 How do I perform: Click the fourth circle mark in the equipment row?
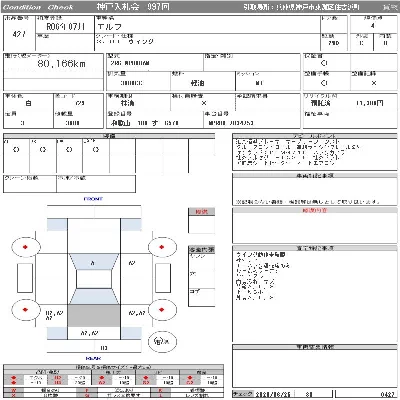tap(96, 150)
